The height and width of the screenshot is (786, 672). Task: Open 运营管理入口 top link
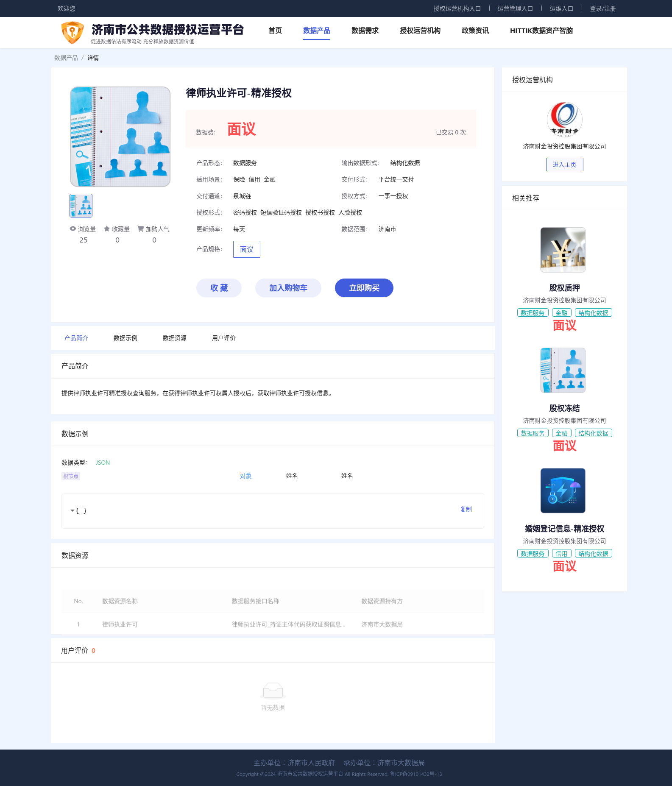(515, 8)
